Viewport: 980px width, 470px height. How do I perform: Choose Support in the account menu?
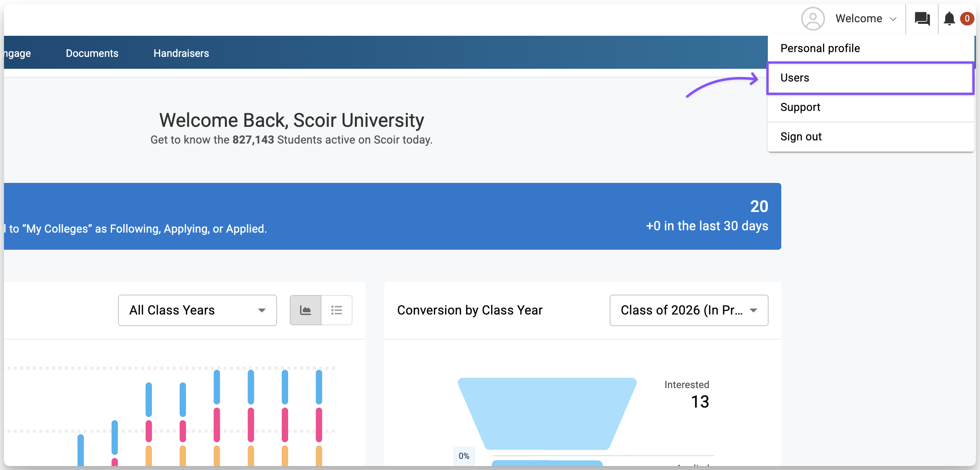coord(800,107)
